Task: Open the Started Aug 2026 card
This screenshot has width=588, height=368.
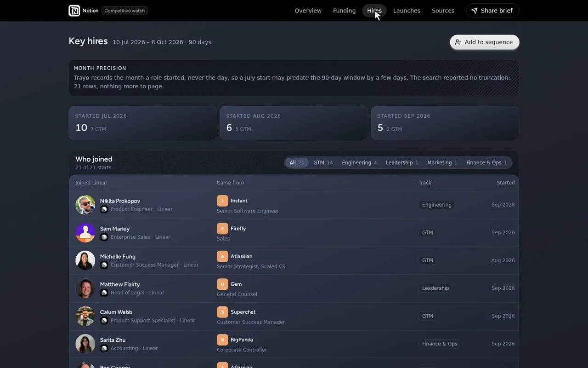Action: [294, 123]
